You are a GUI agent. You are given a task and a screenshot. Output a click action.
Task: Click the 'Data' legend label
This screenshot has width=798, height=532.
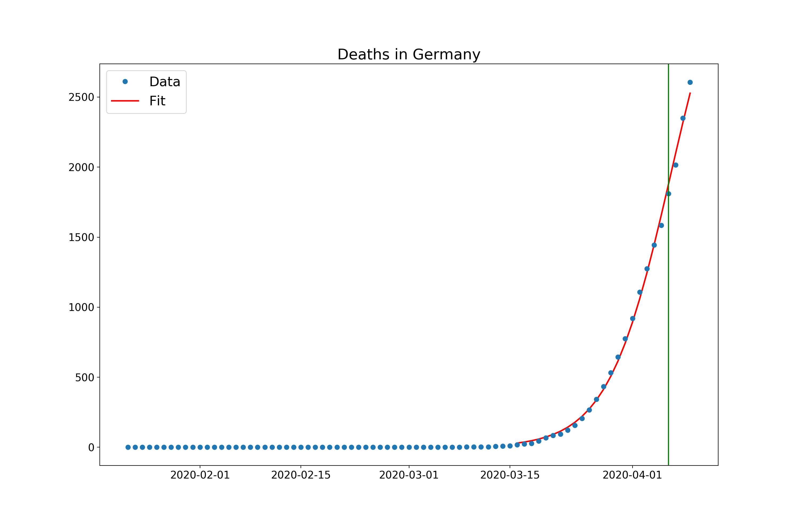[165, 82]
